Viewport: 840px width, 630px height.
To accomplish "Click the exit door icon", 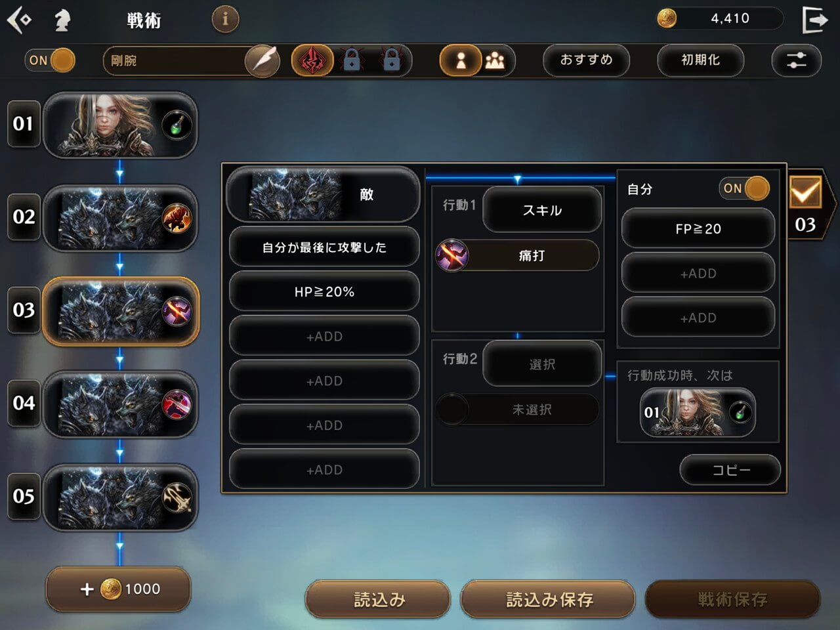I will pos(814,20).
